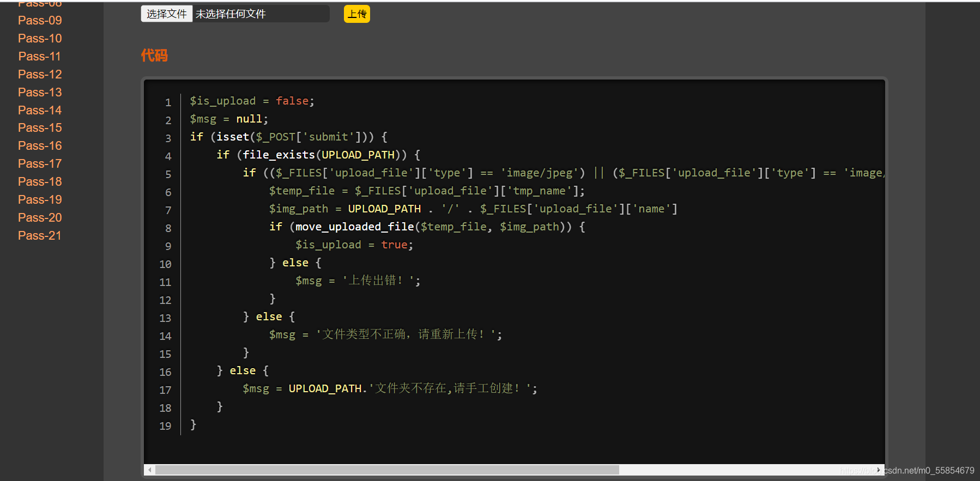Click the right arrow of code scrollbar
The image size is (980, 481).
[x=879, y=470]
